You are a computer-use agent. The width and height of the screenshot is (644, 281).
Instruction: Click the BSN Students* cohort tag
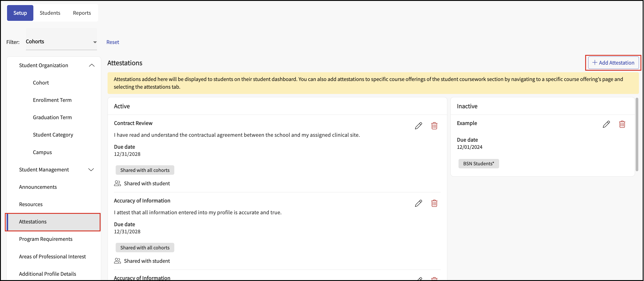tap(478, 164)
